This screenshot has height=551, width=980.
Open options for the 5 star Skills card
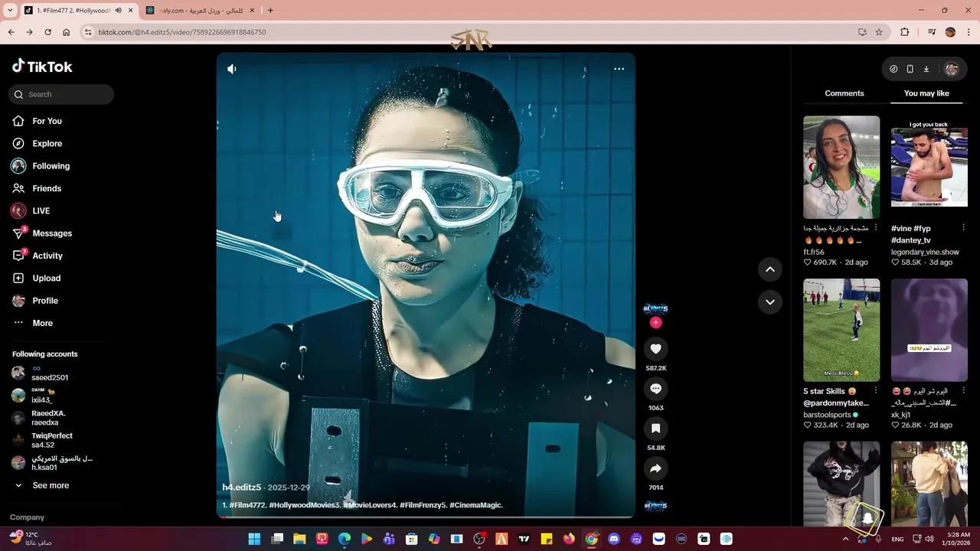tap(876, 391)
